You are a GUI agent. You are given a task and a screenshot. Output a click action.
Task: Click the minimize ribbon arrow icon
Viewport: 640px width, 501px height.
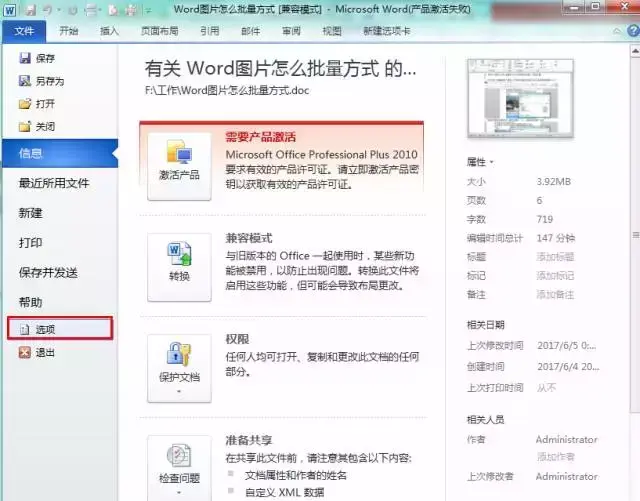(x=617, y=31)
